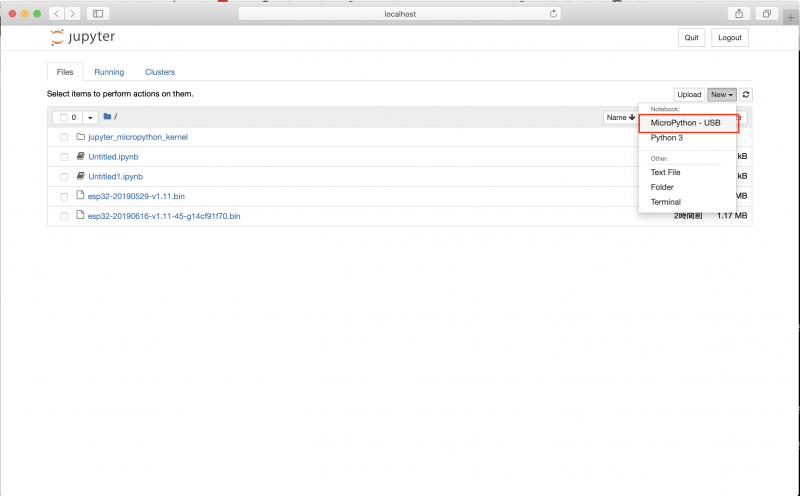Check the box next to Untitled.ipynb
The image size is (800, 496).
[64, 157]
